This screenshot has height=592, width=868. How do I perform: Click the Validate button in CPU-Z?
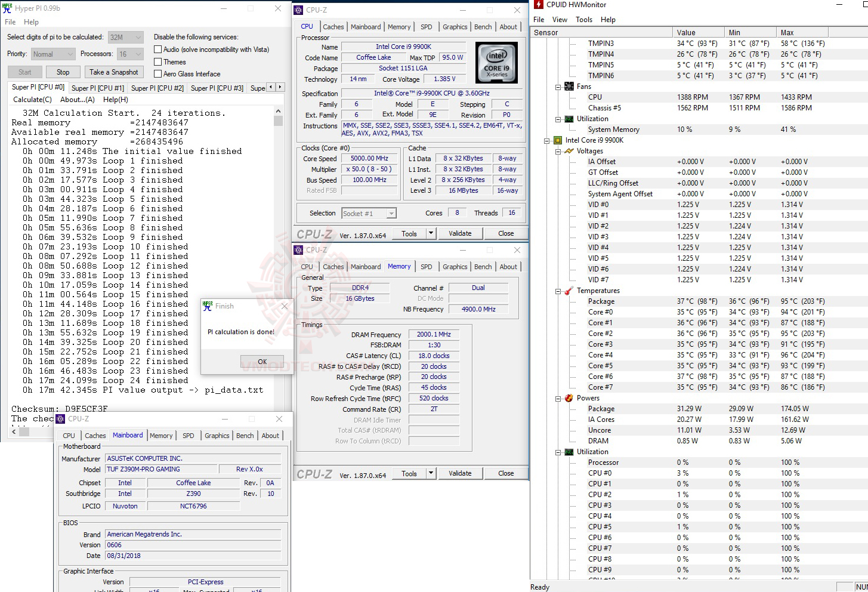460,233
